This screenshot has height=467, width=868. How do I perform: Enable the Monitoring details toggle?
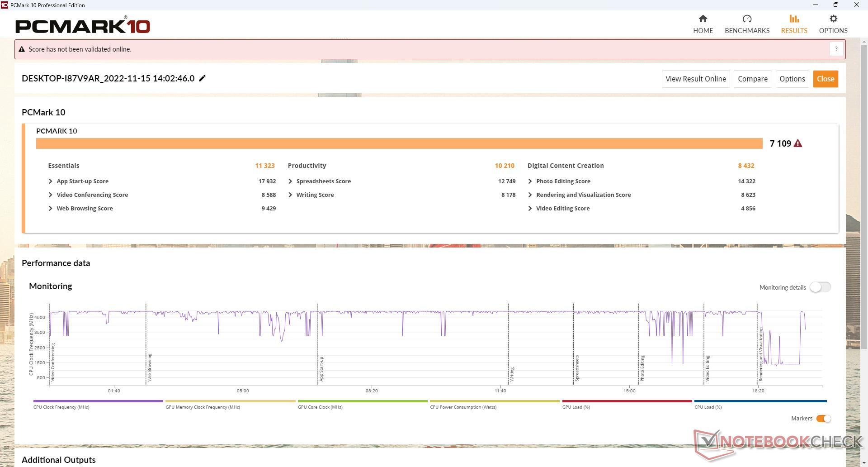click(820, 287)
